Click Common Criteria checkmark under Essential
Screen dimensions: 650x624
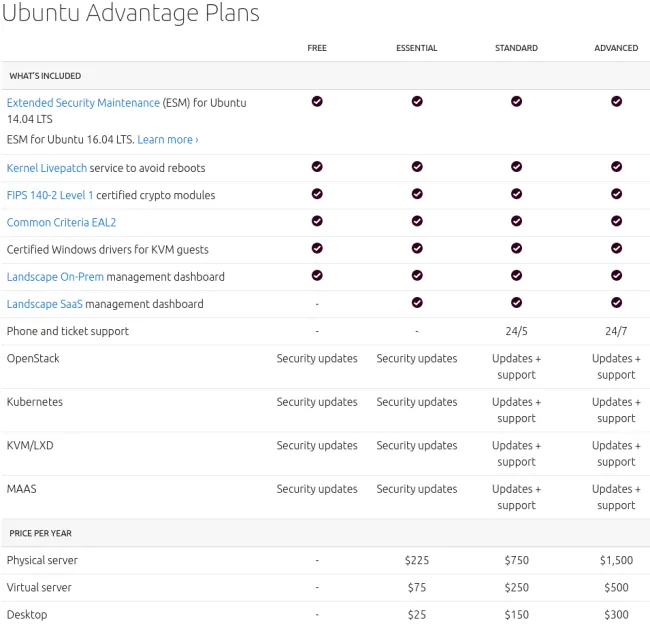[x=417, y=221]
